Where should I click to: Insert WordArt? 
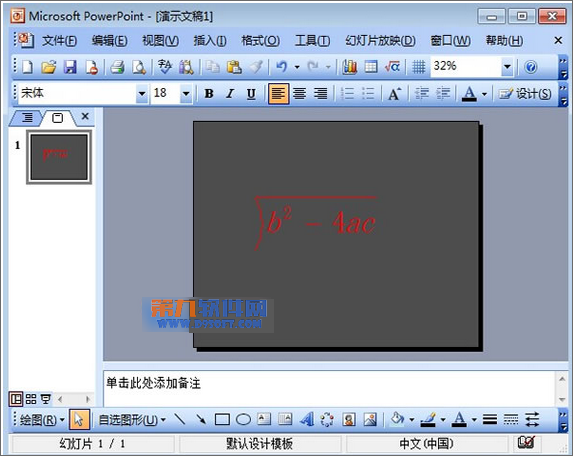tap(306, 419)
